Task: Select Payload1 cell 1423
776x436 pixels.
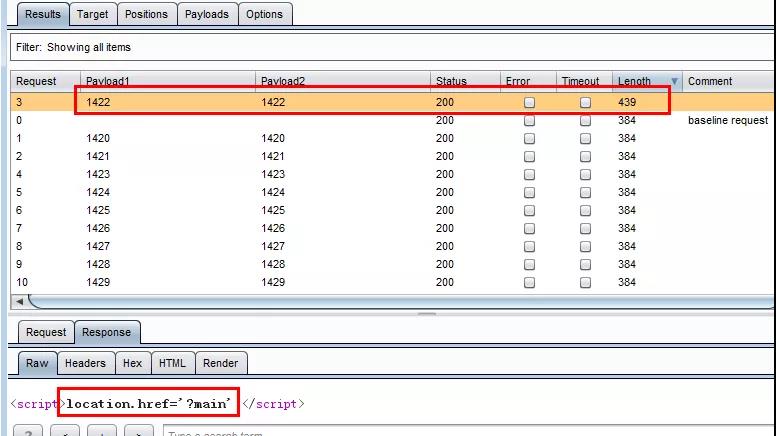Action: (x=98, y=175)
